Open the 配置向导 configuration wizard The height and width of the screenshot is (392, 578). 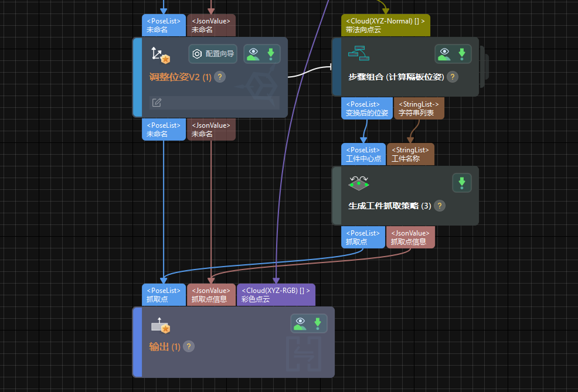[x=213, y=53]
